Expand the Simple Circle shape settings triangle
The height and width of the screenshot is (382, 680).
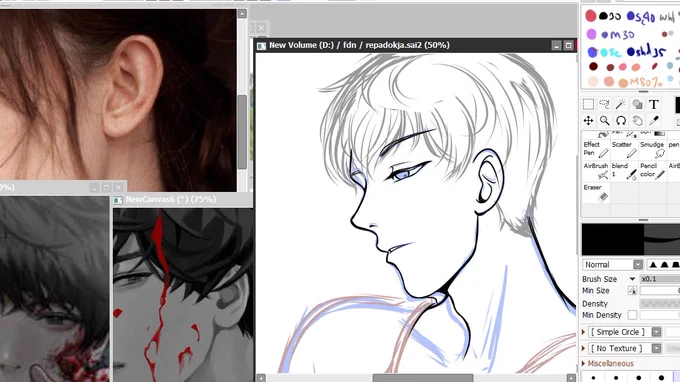pos(584,332)
